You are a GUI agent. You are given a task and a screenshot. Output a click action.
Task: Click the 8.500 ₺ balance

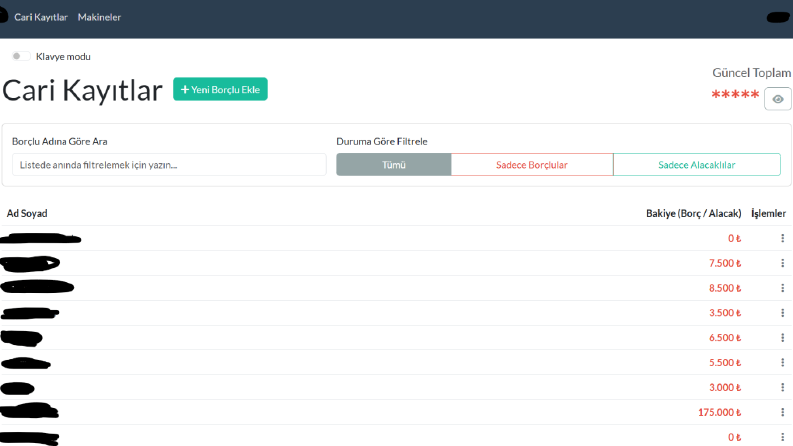click(x=725, y=288)
